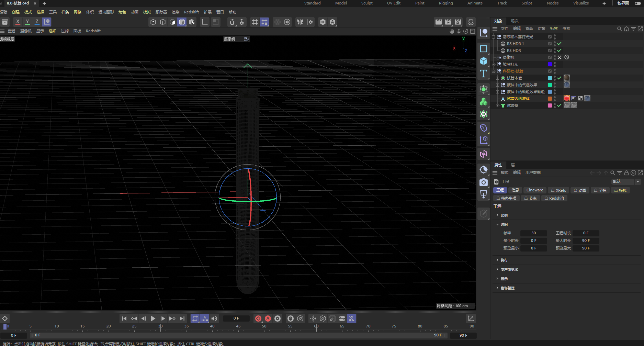The image size is (644, 346).
Task: Switch to the 层 tab
Action: tap(513, 165)
